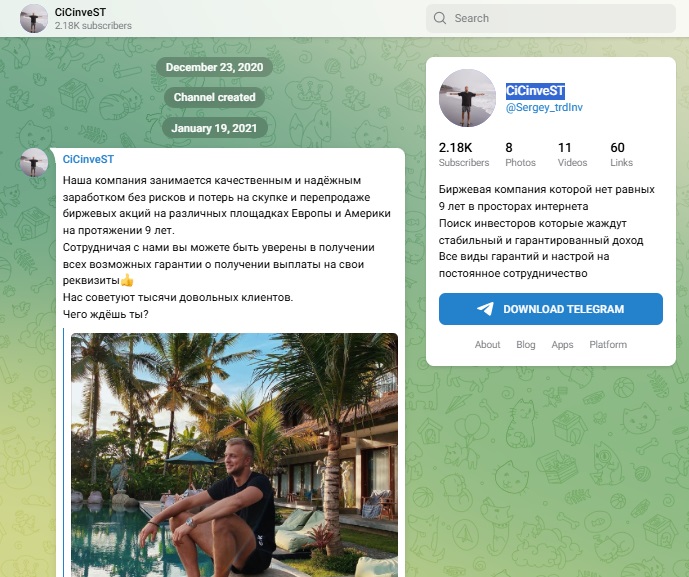Select the 8 Photos counter
The image size is (689, 577).
click(x=520, y=154)
